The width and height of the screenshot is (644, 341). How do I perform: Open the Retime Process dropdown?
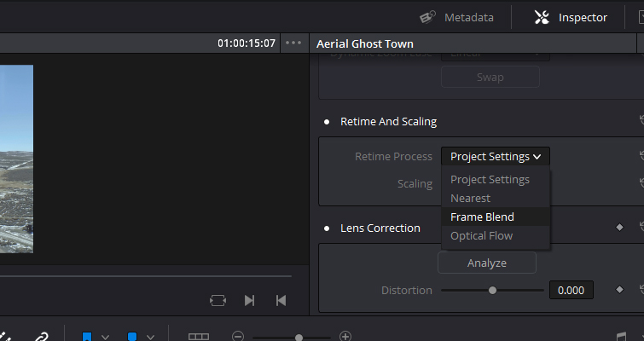[x=495, y=157]
